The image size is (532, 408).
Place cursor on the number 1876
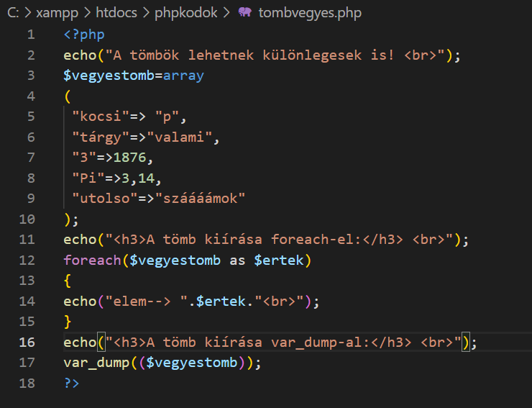click(x=137, y=158)
